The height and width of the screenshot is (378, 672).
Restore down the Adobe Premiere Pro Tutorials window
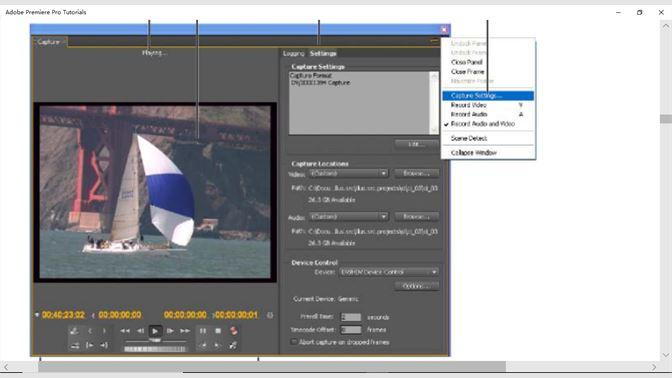click(x=639, y=12)
